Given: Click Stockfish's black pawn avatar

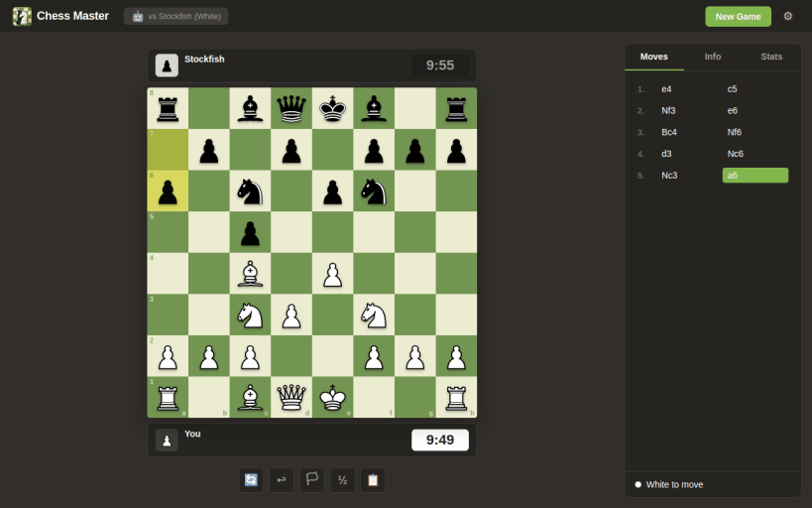Looking at the screenshot, I should [167, 65].
